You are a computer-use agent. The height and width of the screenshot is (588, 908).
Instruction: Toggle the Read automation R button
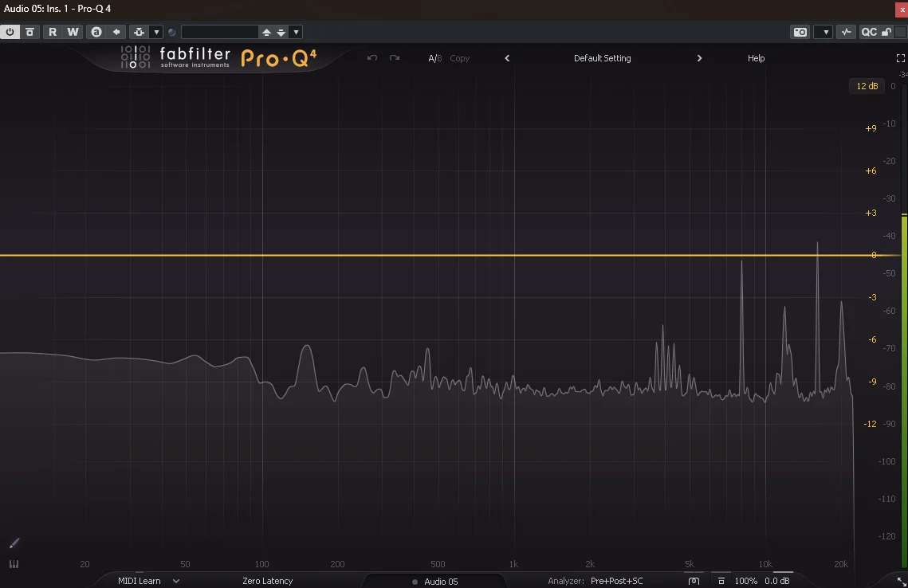(x=53, y=32)
